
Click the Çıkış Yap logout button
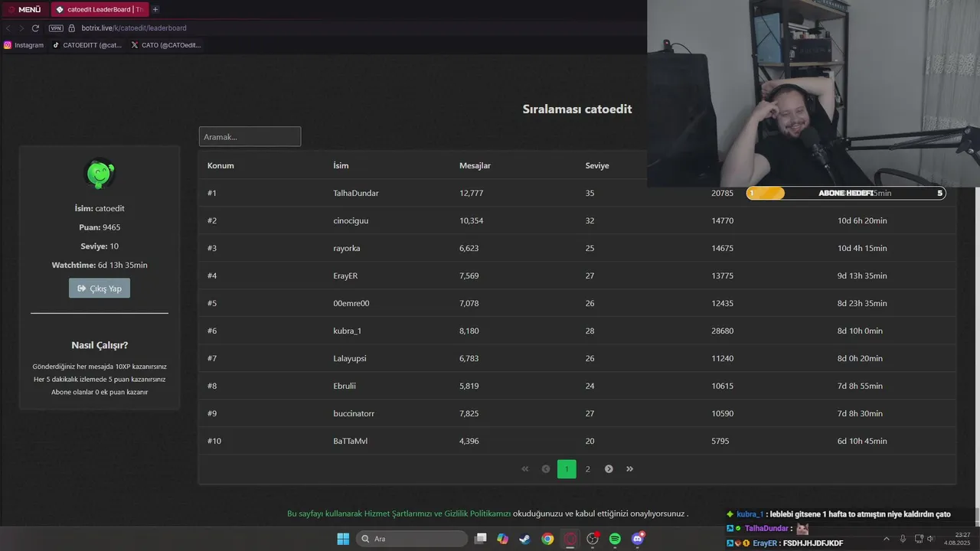100,288
